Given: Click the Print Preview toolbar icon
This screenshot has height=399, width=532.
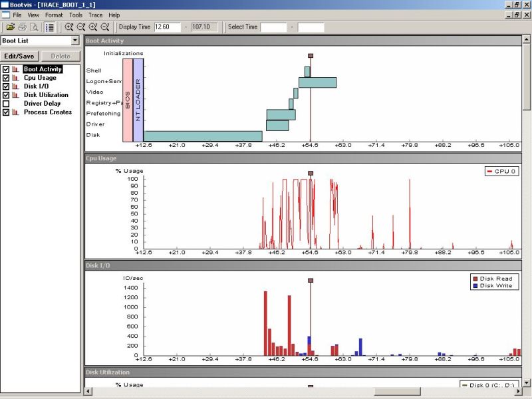Looking at the screenshot, I should coord(35,27).
